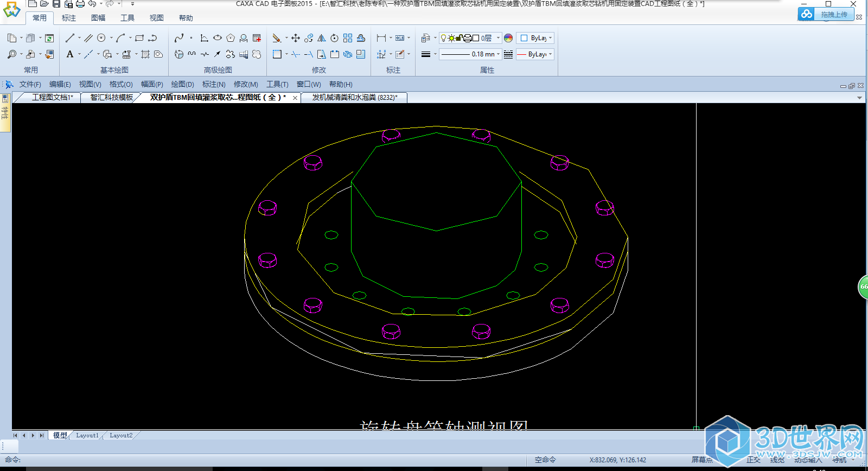Viewport: 868px width, 471px height.
Task: Open the 文件(F) menu
Action: (x=30, y=84)
